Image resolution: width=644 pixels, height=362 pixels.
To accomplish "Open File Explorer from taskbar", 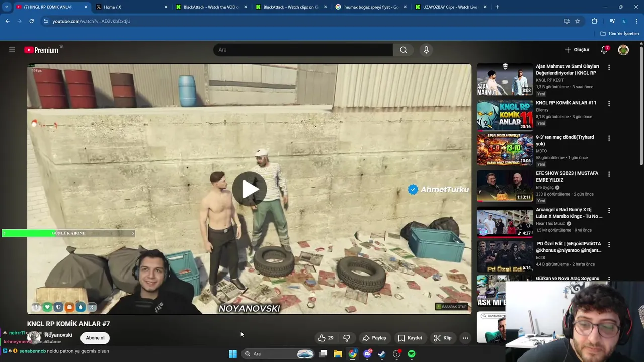I will tap(338, 354).
